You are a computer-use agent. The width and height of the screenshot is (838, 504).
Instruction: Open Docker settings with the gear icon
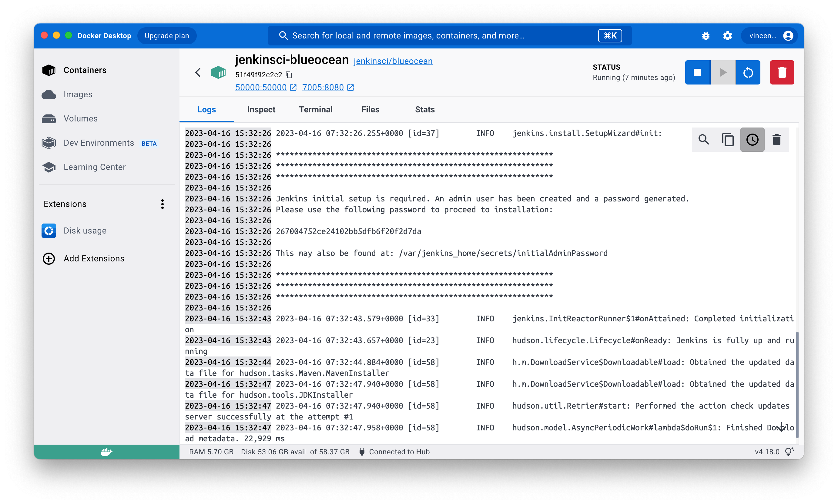tap(727, 36)
